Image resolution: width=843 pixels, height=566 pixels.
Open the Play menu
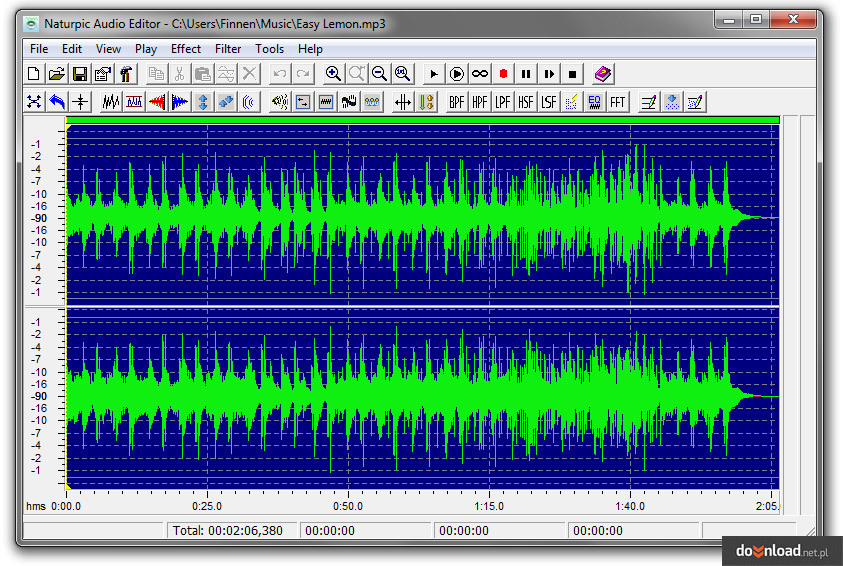point(146,49)
